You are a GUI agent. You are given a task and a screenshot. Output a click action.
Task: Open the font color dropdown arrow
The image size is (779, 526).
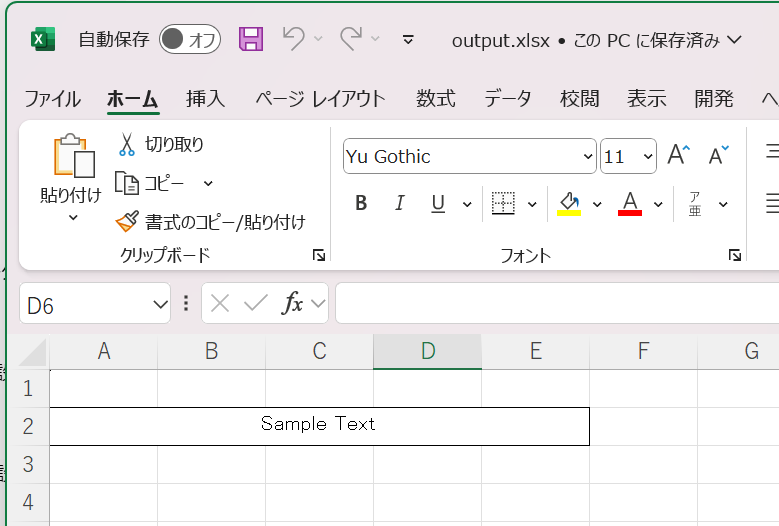(658, 204)
